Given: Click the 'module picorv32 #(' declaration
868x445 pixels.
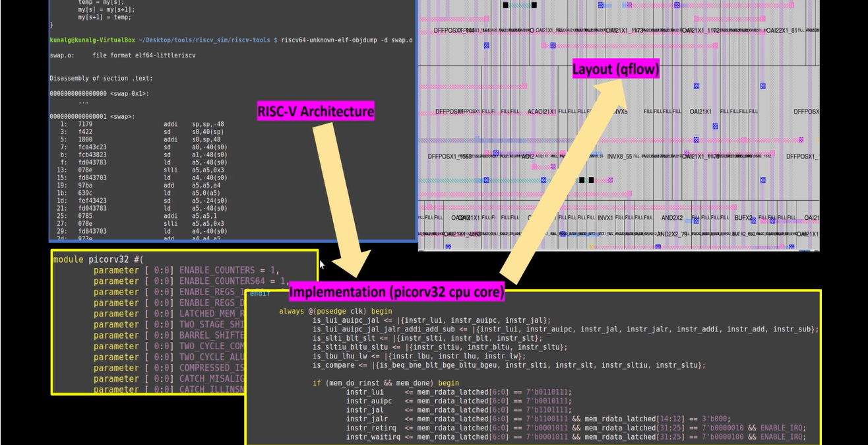Looking at the screenshot, I should coord(98,259).
